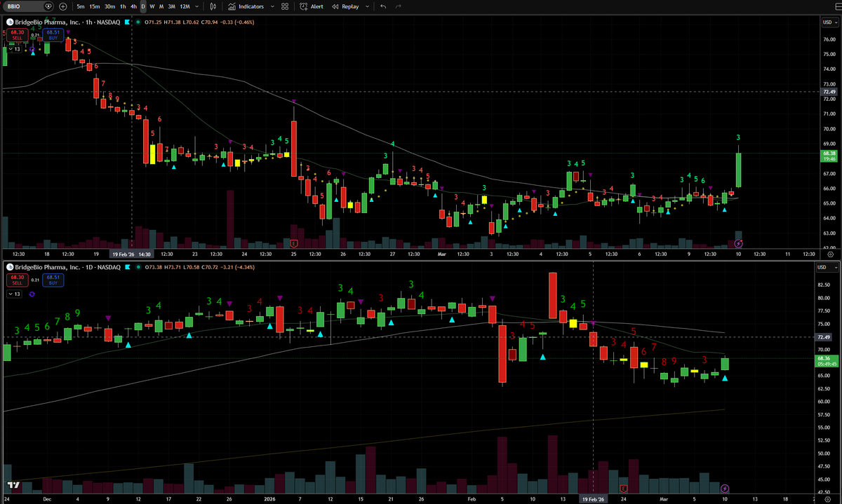This screenshot has width=842, height=504.
Task: Select the 1h timeframe
Action: (x=123, y=6)
